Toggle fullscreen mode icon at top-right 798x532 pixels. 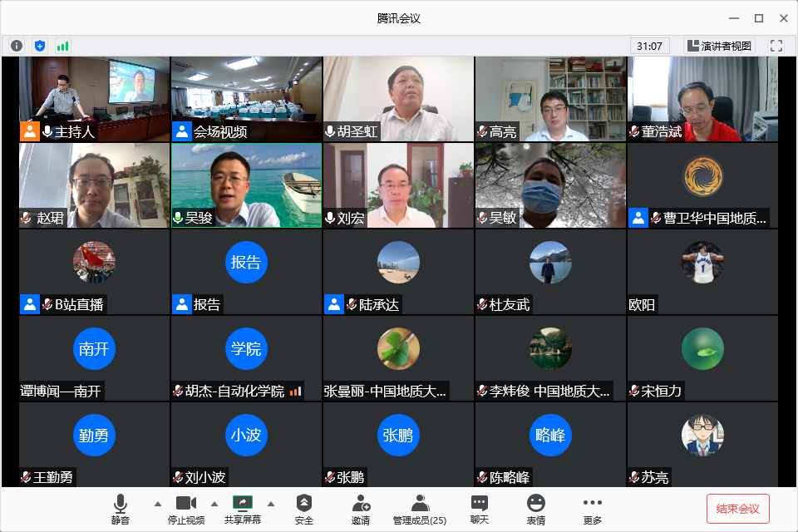776,46
